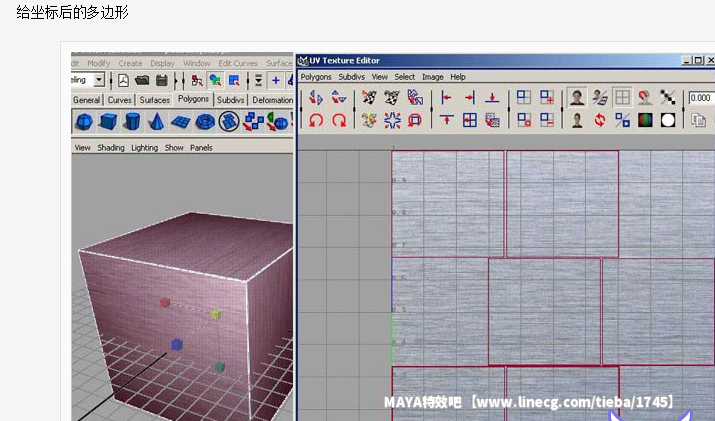Toggle alpha channel white circle swatch
Viewport: 715px width, 421px height.
tap(668, 120)
